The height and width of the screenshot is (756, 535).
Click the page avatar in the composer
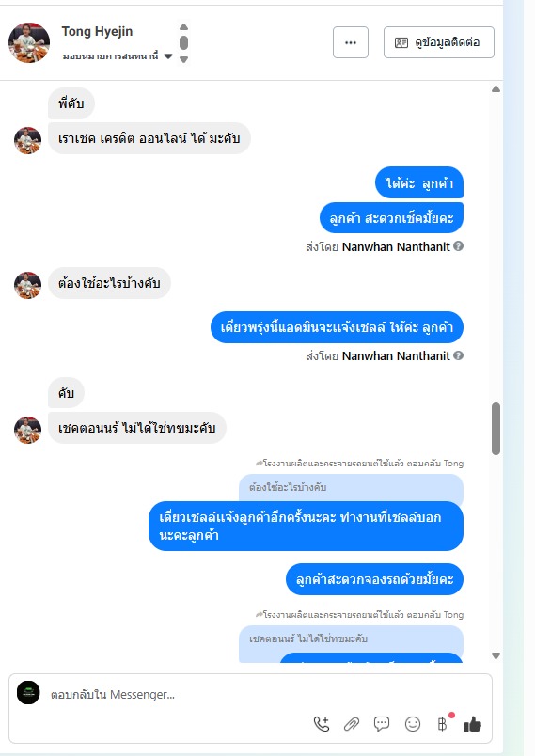(x=28, y=693)
